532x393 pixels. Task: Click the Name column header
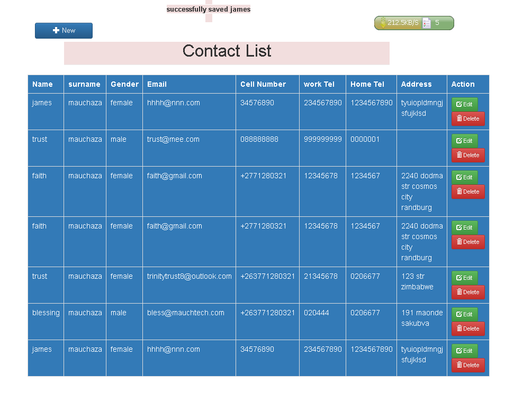[42, 84]
